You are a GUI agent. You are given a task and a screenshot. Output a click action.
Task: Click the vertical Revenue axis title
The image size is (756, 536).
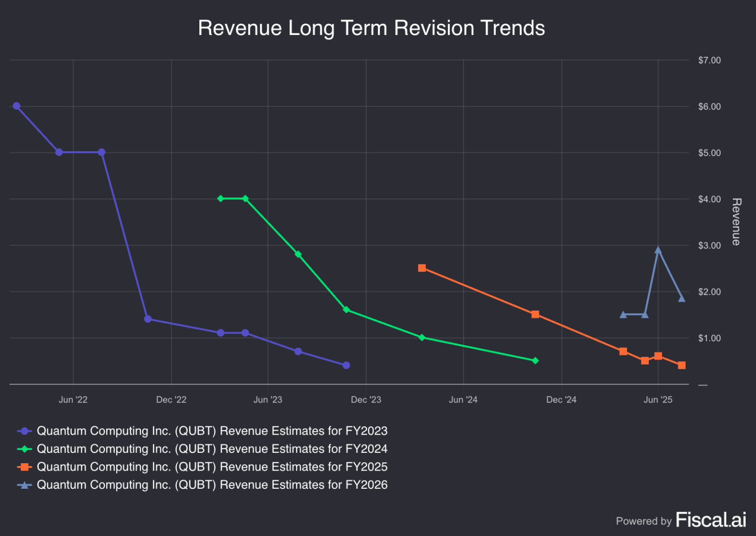pyautogui.click(x=736, y=221)
